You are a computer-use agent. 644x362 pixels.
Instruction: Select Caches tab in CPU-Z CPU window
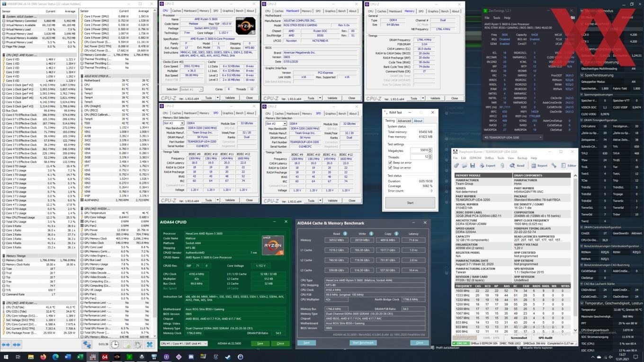tap(176, 10)
